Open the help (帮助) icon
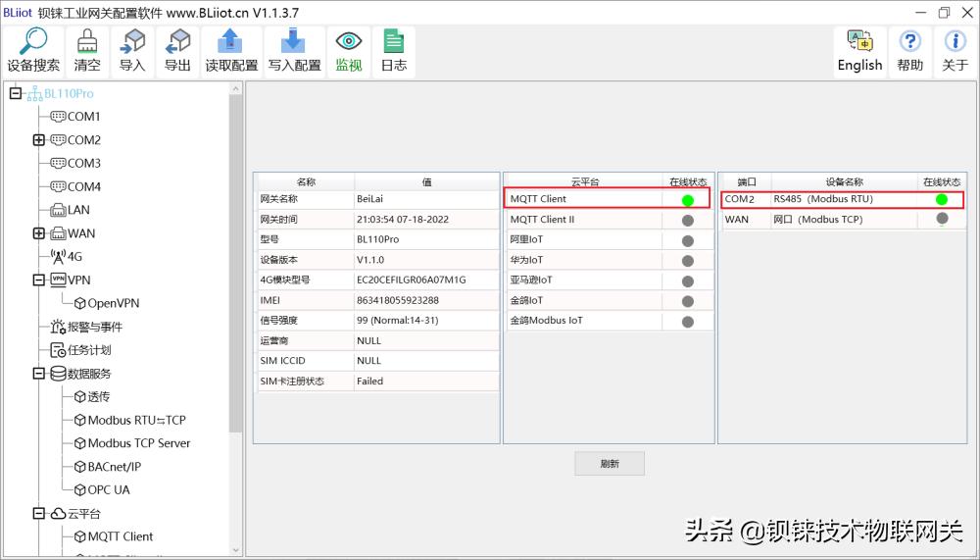980x560 pixels. [910, 51]
